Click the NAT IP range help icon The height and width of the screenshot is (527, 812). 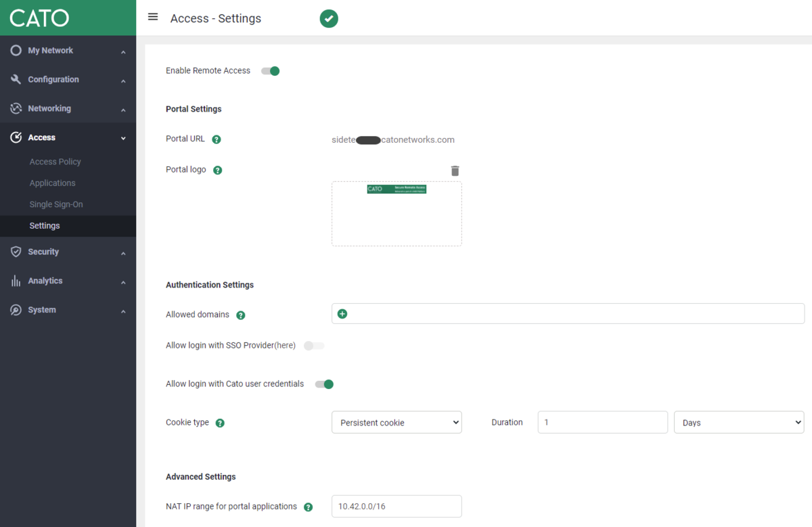click(x=309, y=507)
